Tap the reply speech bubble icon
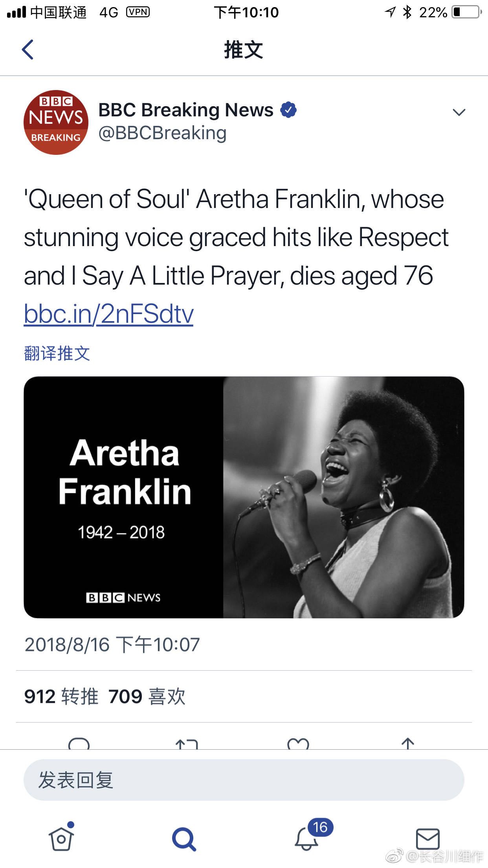 tap(79, 744)
